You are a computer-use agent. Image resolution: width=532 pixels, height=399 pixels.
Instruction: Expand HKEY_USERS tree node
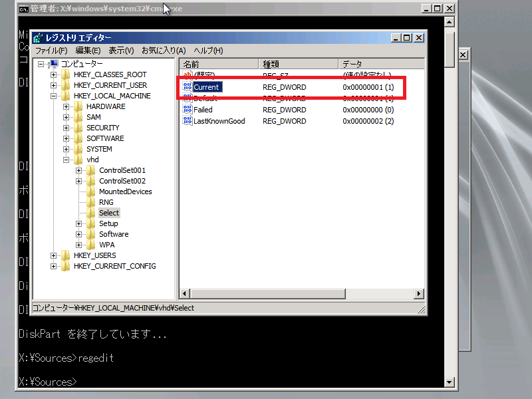pyautogui.click(x=53, y=255)
